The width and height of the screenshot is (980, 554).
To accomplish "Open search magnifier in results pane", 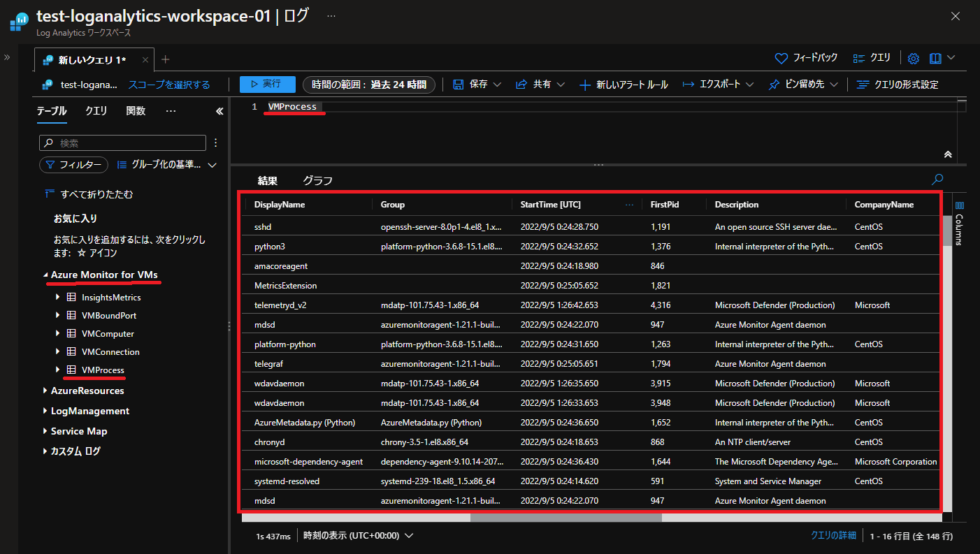I will (938, 179).
